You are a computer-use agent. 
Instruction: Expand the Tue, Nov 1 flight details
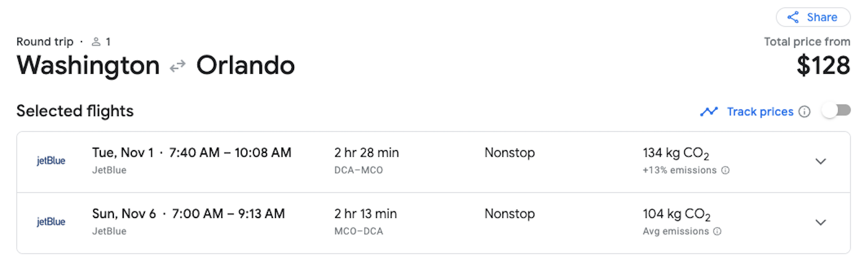point(821,162)
